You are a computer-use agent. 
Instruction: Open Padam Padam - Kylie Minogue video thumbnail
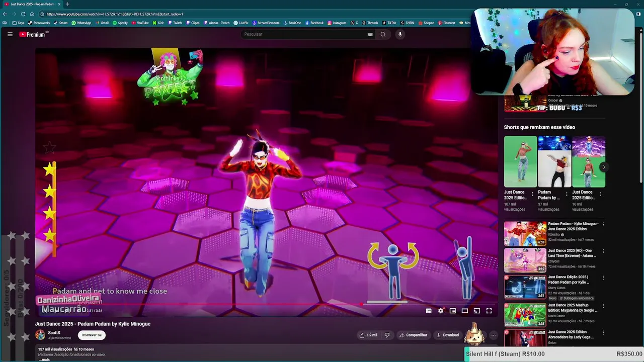[525, 234]
